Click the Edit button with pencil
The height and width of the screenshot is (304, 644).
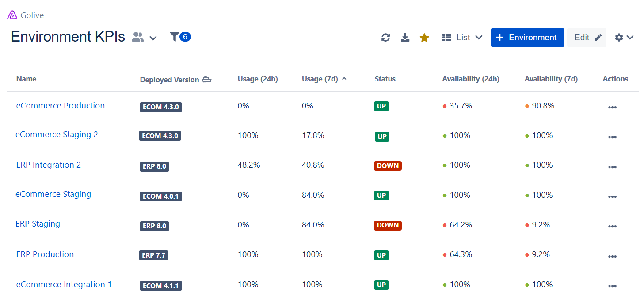click(587, 38)
